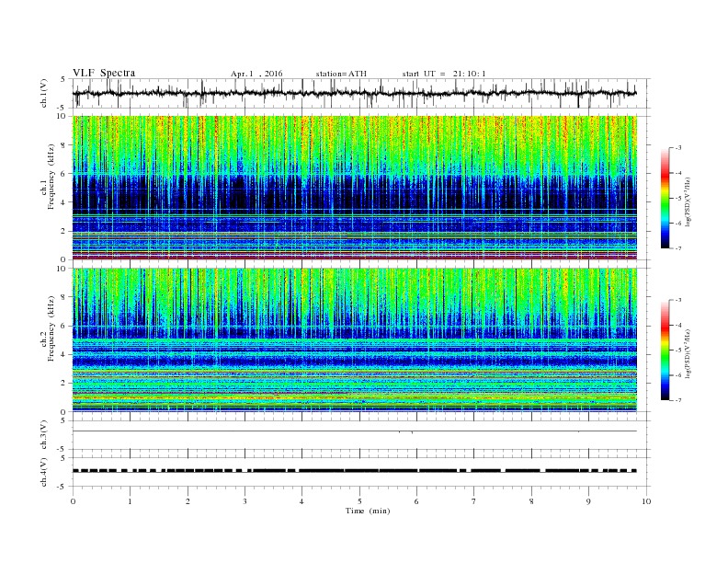Click the ch.4(V) axis label

(43, 472)
